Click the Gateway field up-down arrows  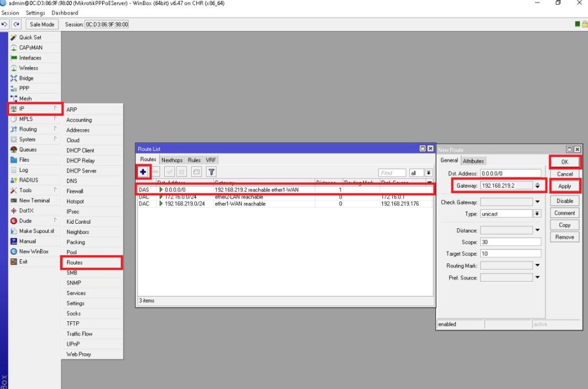pos(537,185)
